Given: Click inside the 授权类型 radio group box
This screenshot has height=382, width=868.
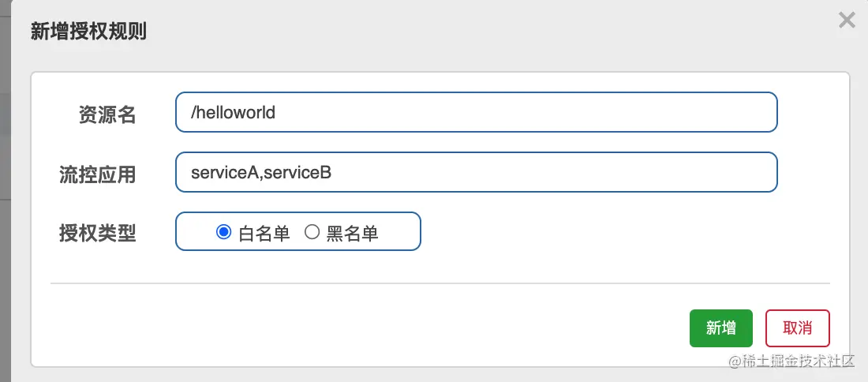Looking at the screenshot, I should click(402, 231).
